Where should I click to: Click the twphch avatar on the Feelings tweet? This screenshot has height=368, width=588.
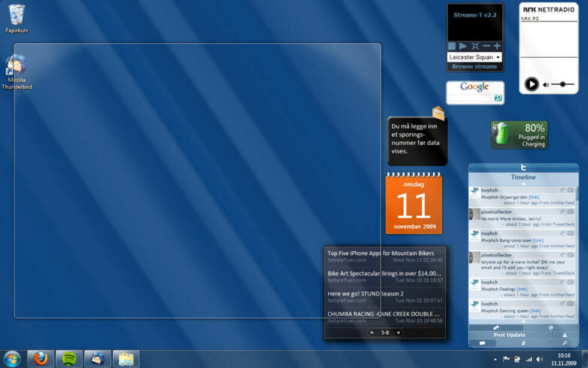(x=475, y=285)
